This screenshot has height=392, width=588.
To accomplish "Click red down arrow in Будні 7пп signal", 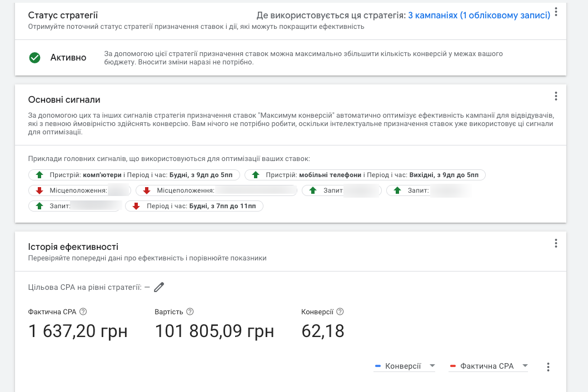I will click(136, 206).
